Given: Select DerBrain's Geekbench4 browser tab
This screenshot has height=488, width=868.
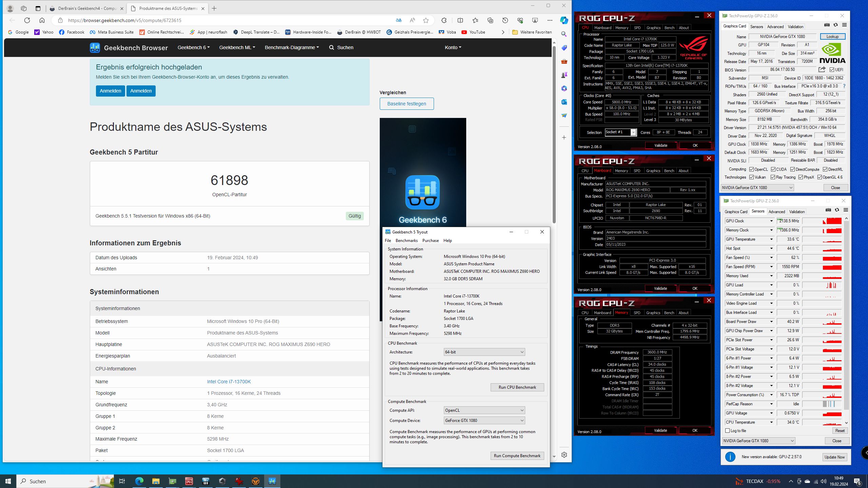Looking at the screenshot, I should point(86,8).
